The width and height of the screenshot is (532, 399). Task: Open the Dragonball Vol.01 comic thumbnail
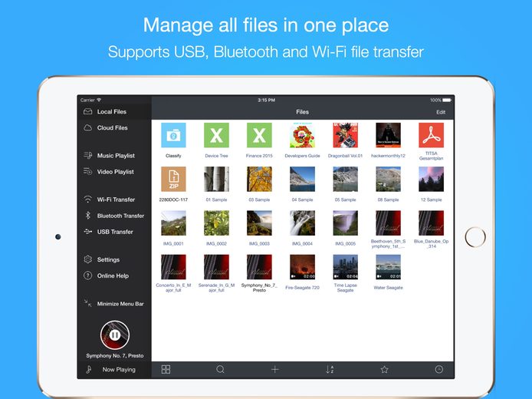[346, 135]
